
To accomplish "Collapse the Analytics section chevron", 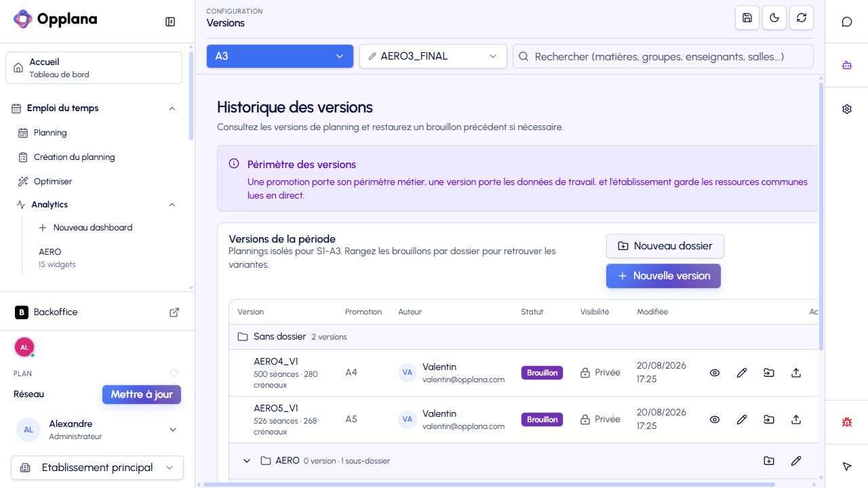I will pos(172,205).
